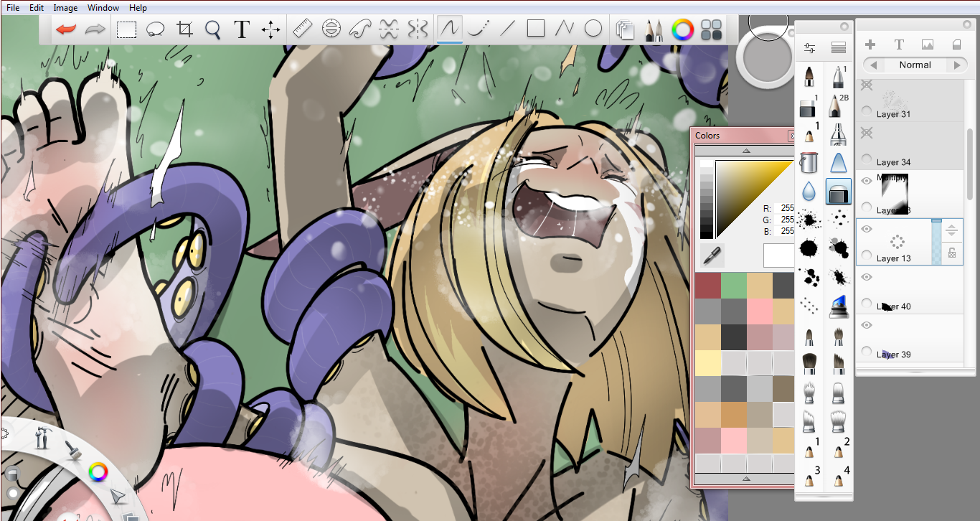Image resolution: width=980 pixels, height=521 pixels.
Task: Select the Rectangle draw style
Action: coord(536,29)
